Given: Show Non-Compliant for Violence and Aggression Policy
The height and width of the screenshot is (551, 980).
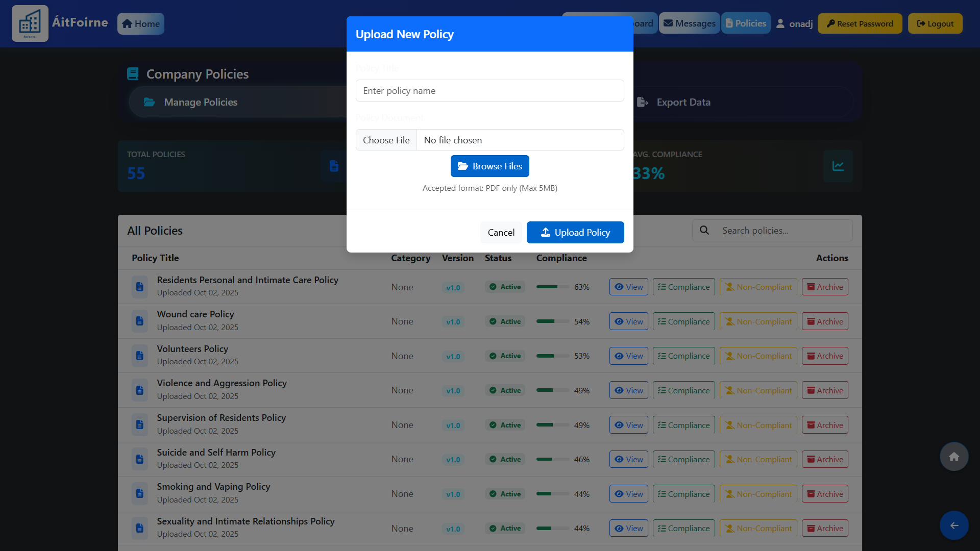Looking at the screenshot, I should [758, 390].
